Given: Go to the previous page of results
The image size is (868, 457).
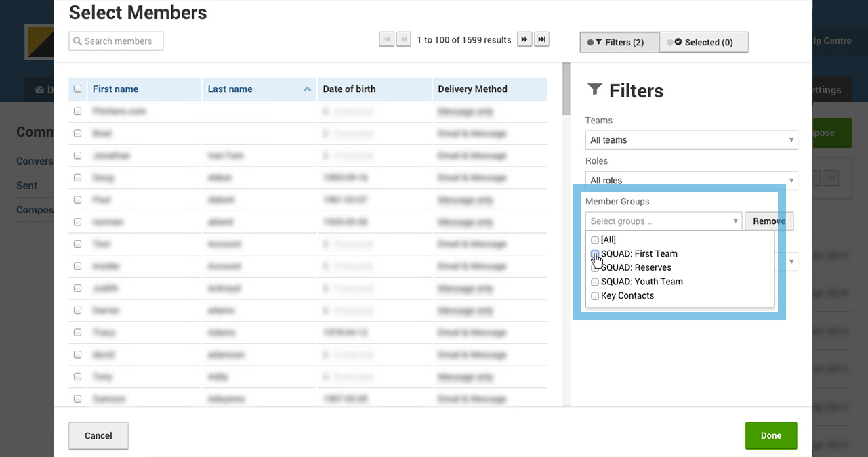Looking at the screenshot, I should (403, 40).
